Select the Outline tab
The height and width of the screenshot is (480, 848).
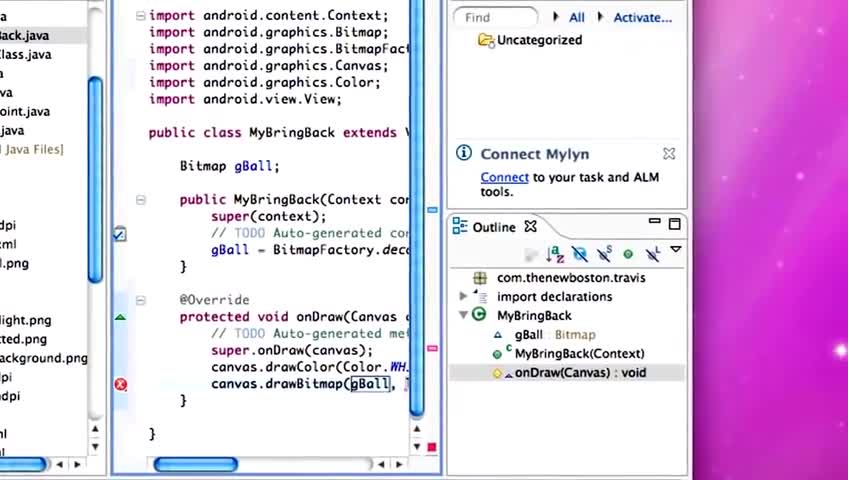[x=494, y=227]
